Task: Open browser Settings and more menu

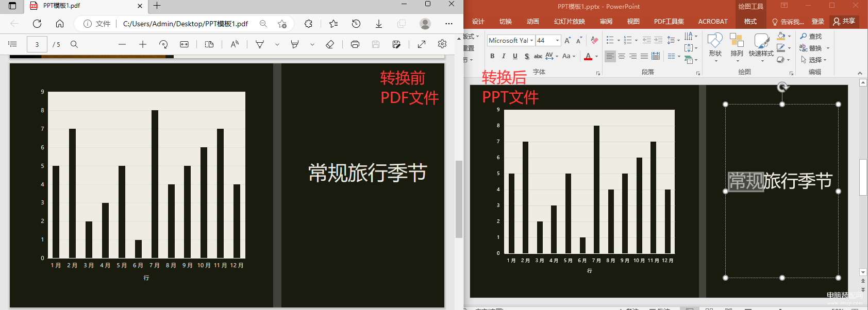Action: 449,24
